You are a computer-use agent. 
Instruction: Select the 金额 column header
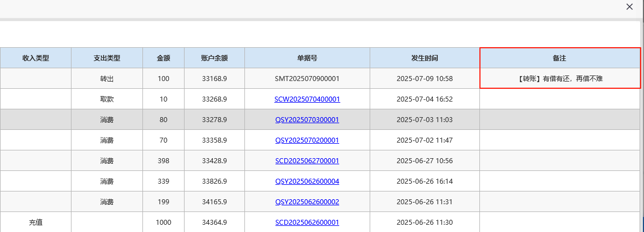point(163,58)
